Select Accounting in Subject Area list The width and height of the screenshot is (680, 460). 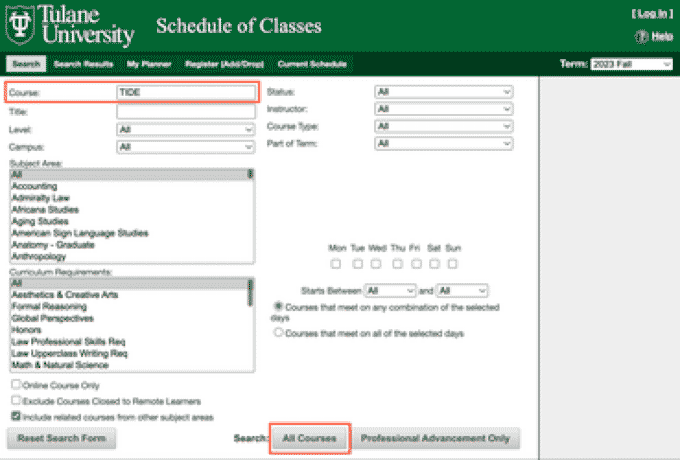click(x=129, y=186)
